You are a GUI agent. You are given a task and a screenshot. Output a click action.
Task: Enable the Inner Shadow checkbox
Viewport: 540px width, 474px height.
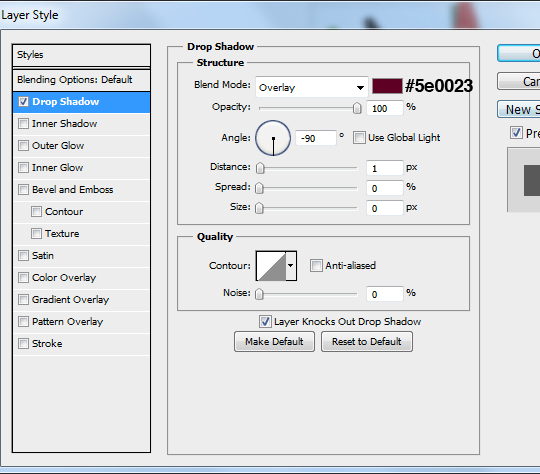point(23,123)
